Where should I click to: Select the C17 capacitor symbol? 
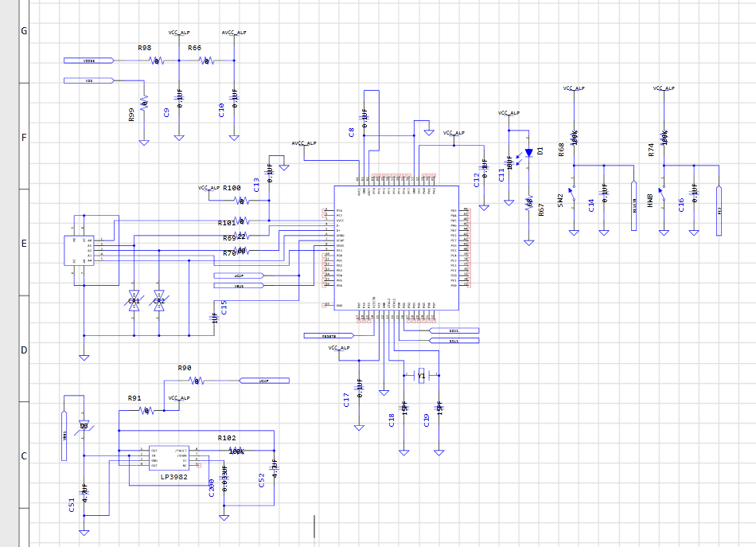[x=359, y=389]
